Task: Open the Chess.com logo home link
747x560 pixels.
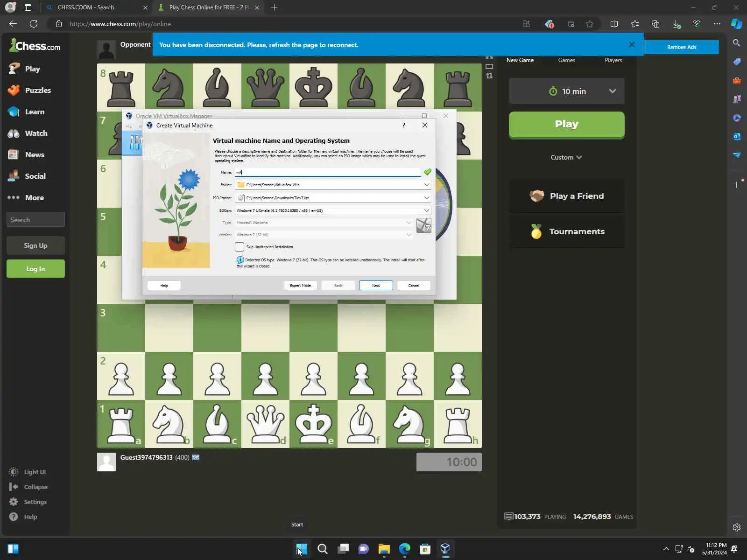Action: point(35,46)
